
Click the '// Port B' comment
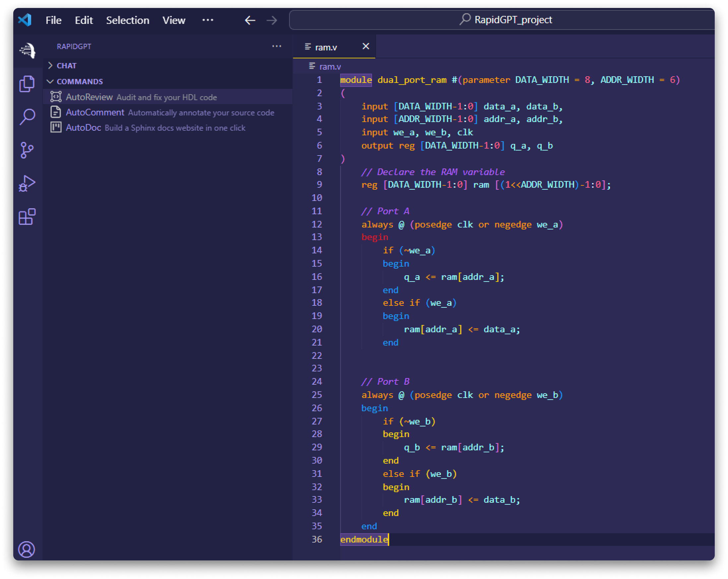tap(385, 381)
